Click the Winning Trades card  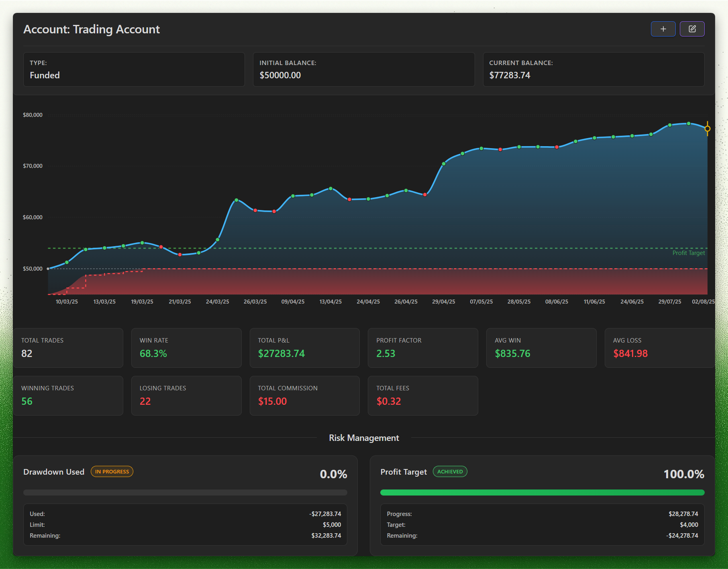point(68,396)
